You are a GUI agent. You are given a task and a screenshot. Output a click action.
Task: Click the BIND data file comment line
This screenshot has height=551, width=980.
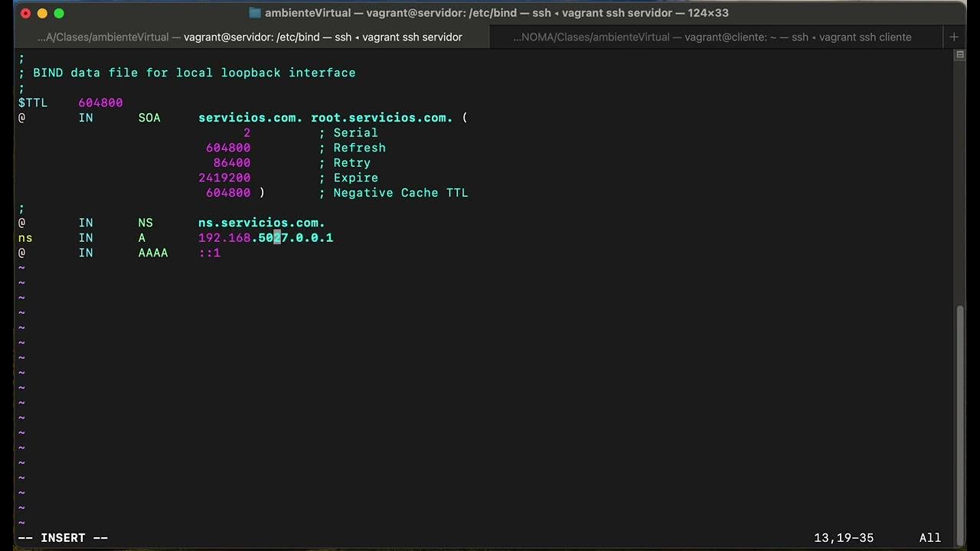coord(187,73)
